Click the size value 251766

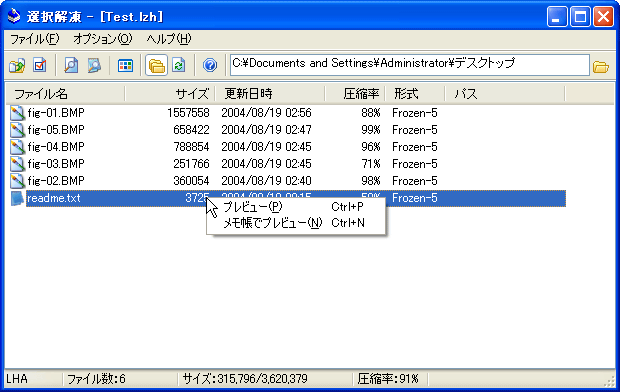191,164
